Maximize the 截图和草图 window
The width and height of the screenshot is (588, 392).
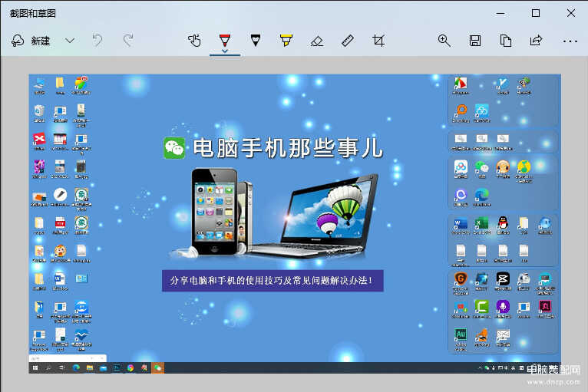pos(536,13)
